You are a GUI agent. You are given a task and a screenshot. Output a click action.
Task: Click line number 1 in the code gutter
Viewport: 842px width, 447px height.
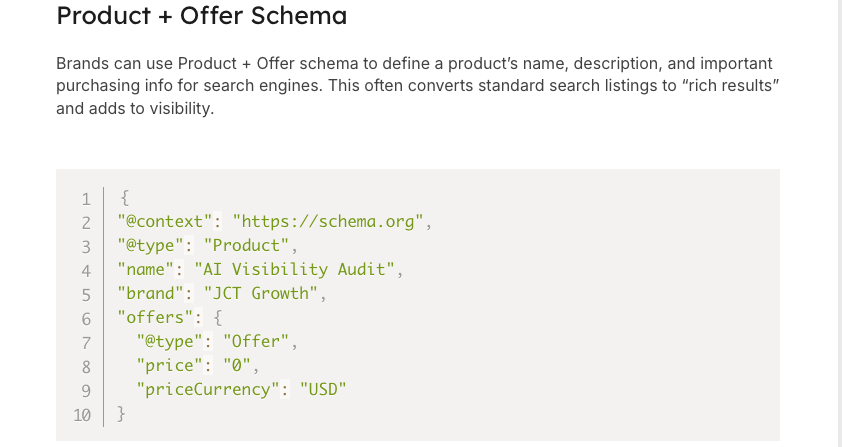pos(87,197)
